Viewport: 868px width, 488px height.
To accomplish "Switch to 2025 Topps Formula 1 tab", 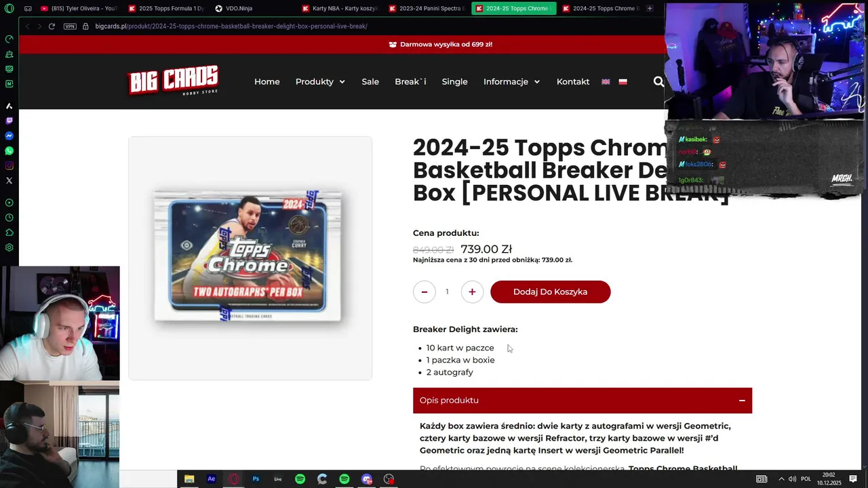I will pyautogui.click(x=165, y=8).
